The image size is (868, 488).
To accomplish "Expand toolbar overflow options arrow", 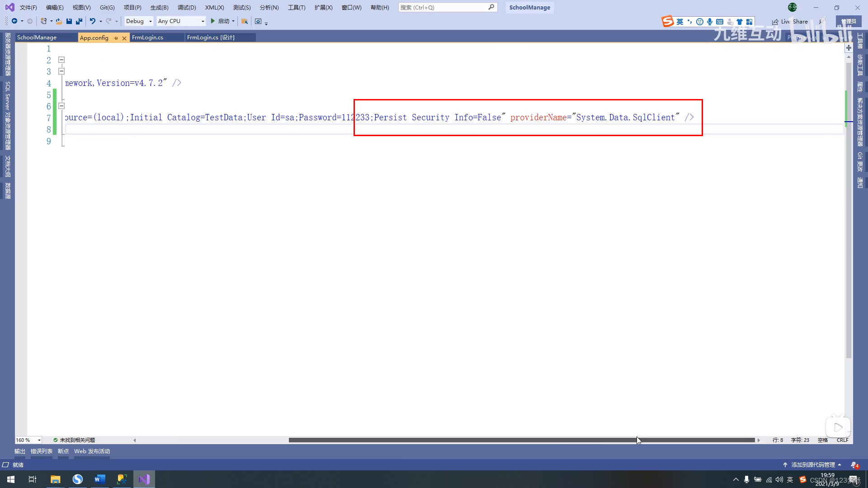I will pos(266,23).
